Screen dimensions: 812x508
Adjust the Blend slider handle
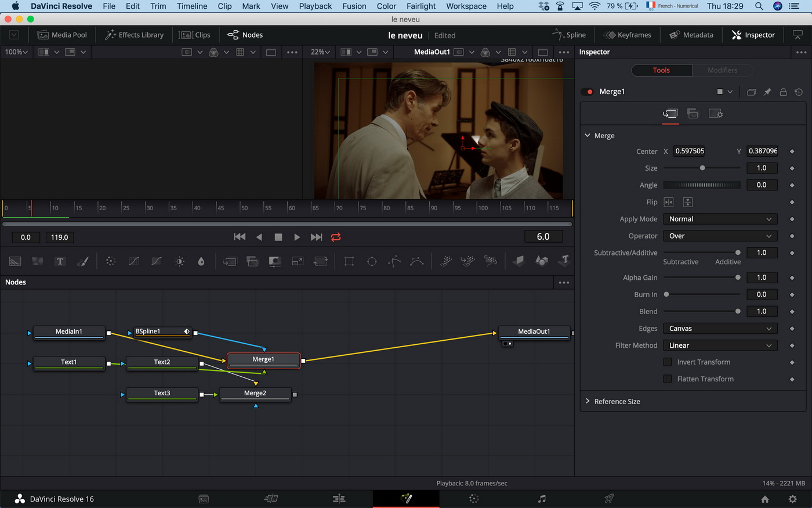(x=738, y=311)
